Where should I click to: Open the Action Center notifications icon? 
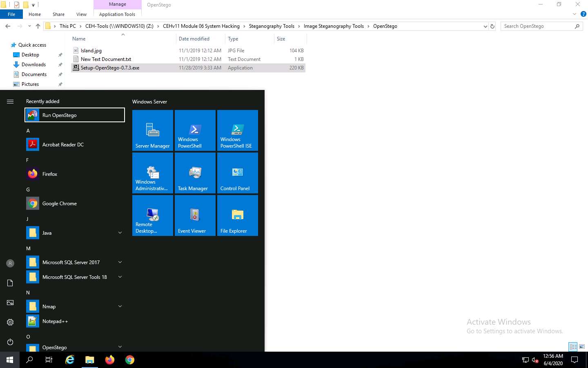point(575,360)
